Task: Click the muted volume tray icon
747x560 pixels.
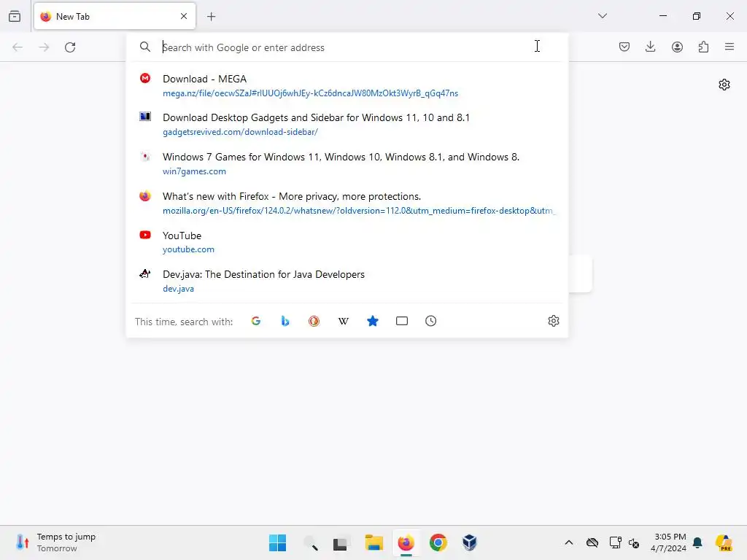Action: tap(634, 542)
